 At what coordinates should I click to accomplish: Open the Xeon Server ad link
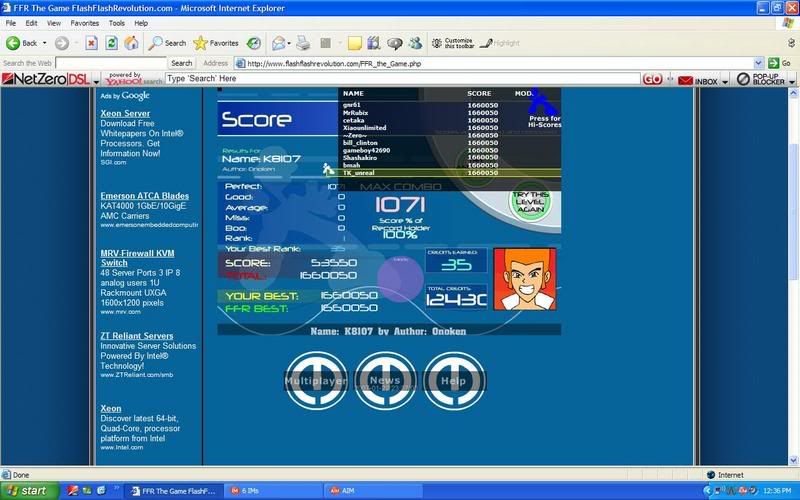(124, 114)
